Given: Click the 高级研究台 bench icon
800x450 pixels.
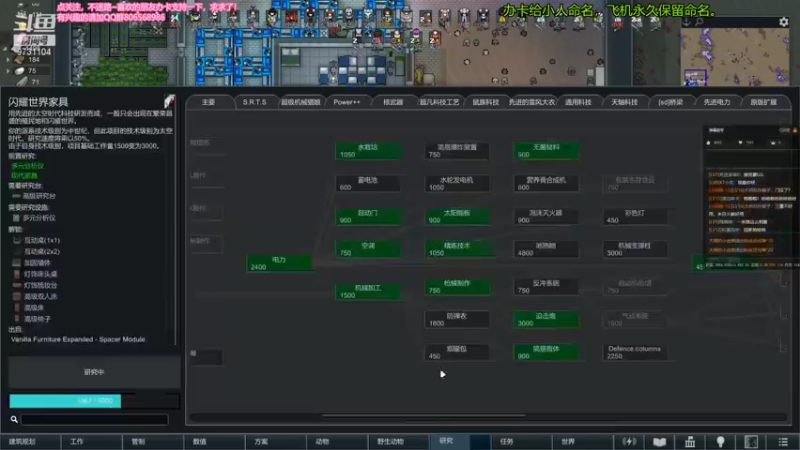Looking at the screenshot, I should coord(16,196).
